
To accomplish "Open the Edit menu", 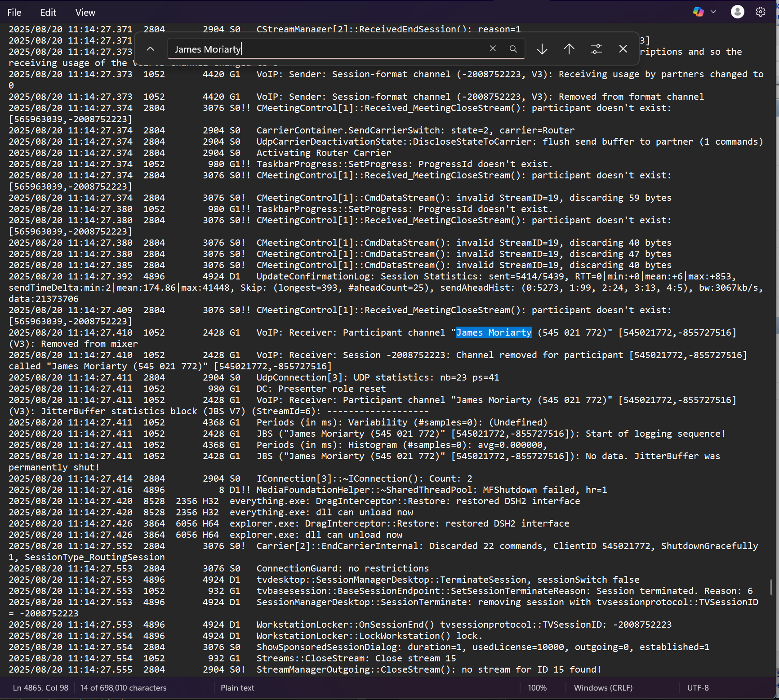I will click(x=48, y=13).
